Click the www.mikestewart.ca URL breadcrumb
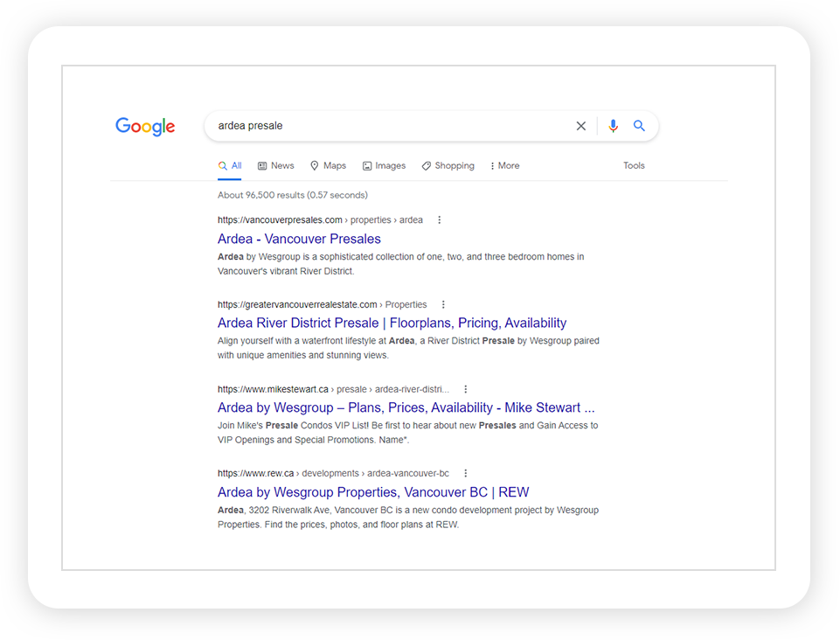Screen dimensions: 840x640 333,389
